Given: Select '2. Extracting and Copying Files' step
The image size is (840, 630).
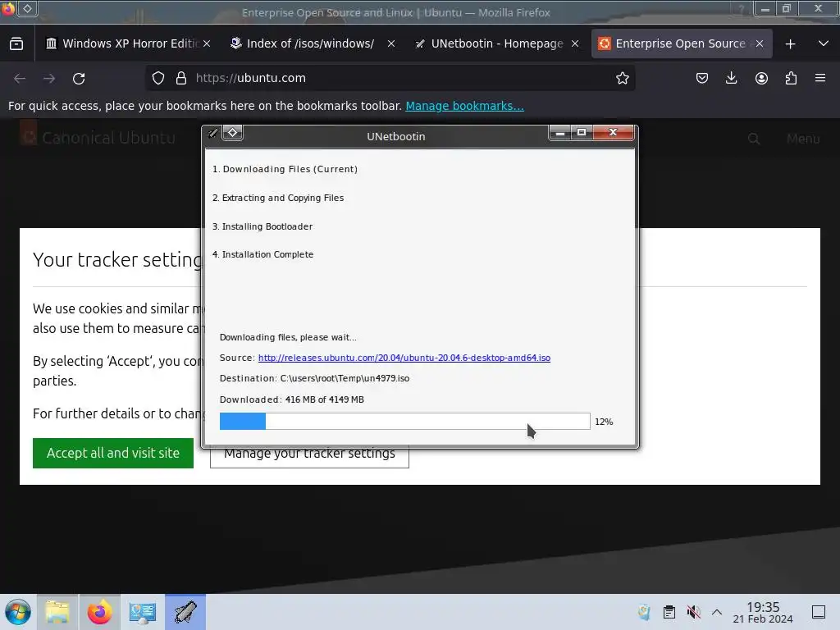Looking at the screenshot, I should coord(278,198).
